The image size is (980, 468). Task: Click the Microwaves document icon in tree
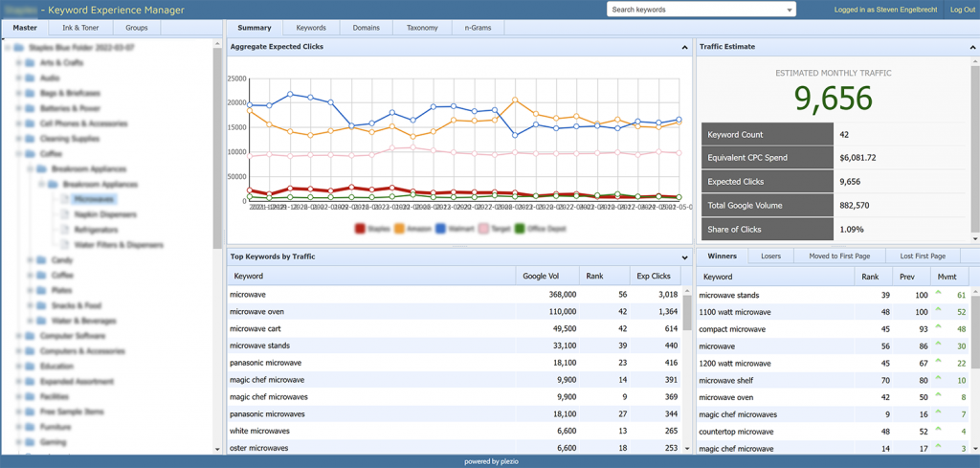click(65, 200)
